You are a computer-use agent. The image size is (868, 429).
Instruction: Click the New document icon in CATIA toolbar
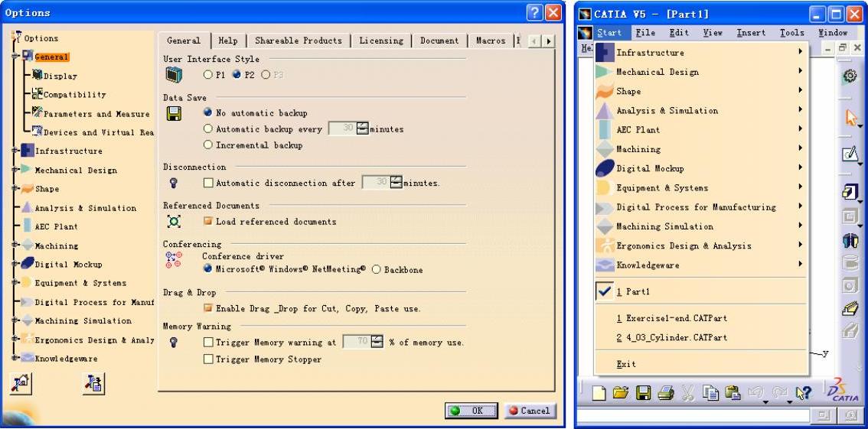click(599, 393)
